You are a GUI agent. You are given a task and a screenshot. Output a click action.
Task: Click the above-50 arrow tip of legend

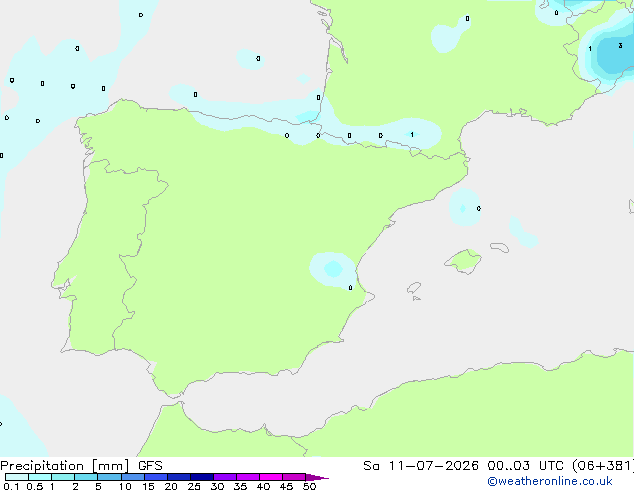click(317, 477)
